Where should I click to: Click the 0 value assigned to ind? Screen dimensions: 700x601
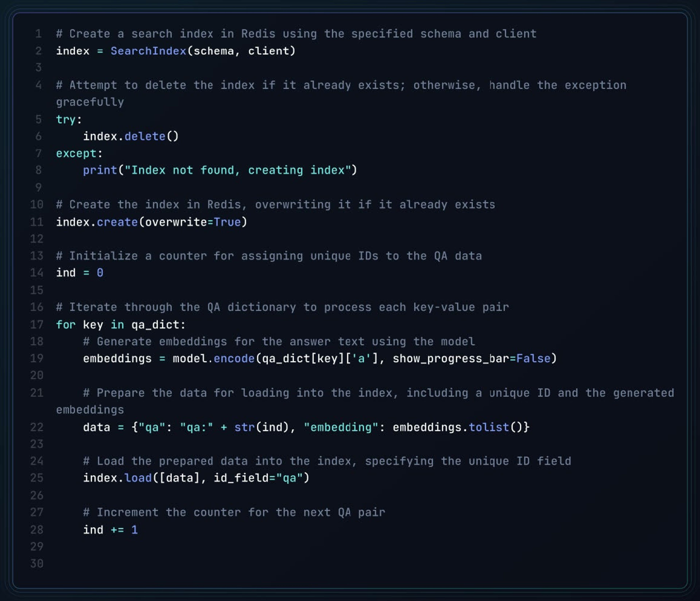(100, 273)
